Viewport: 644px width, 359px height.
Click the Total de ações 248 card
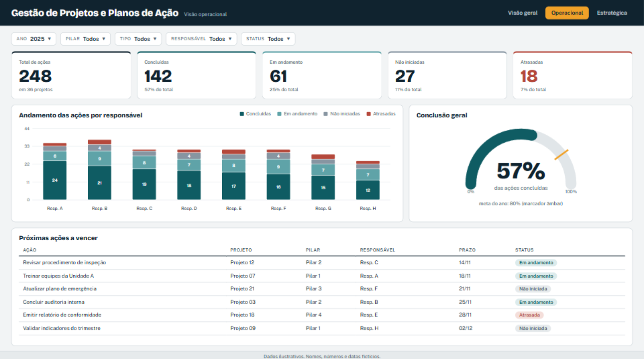click(71, 75)
